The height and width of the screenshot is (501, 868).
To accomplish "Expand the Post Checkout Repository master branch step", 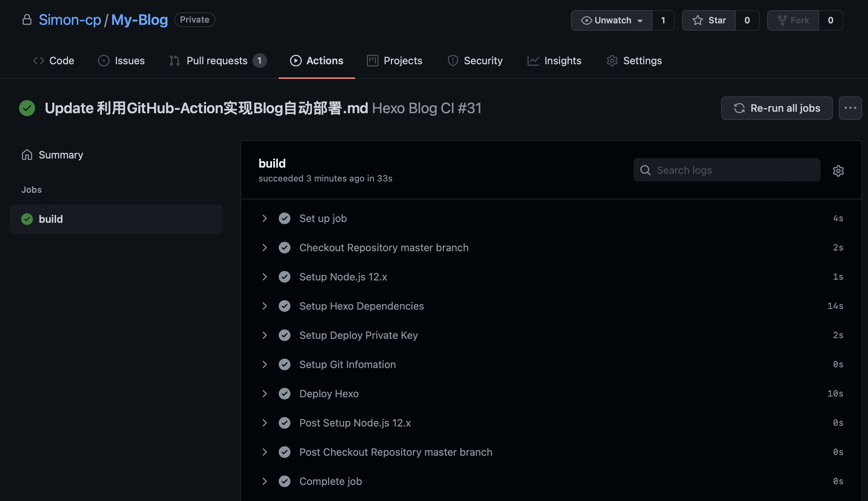I will tap(264, 452).
